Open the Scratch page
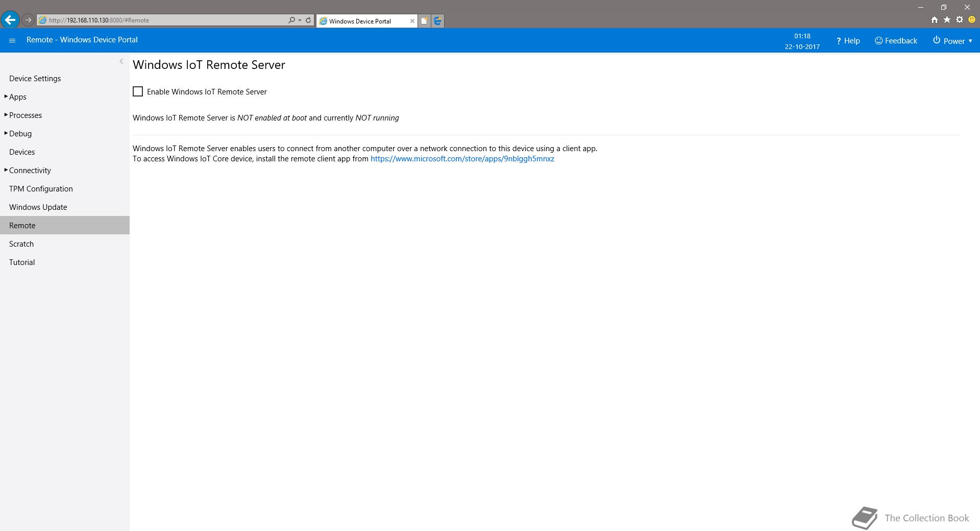The width and height of the screenshot is (980, 531). tap(21, 244)
